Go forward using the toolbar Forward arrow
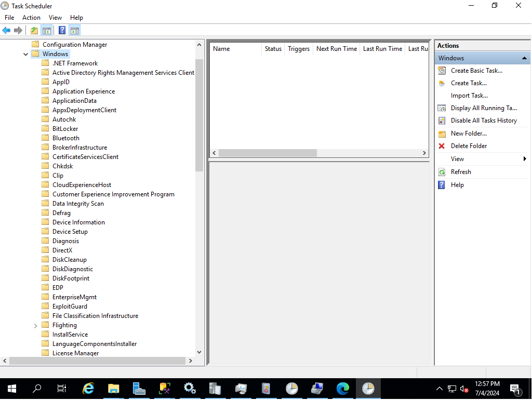This screenshot has width=532, height=400. [x=18, y=31]
